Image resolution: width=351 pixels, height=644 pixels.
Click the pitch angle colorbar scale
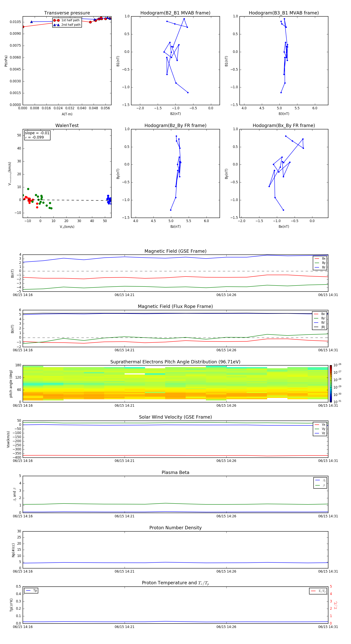(331, 383)
